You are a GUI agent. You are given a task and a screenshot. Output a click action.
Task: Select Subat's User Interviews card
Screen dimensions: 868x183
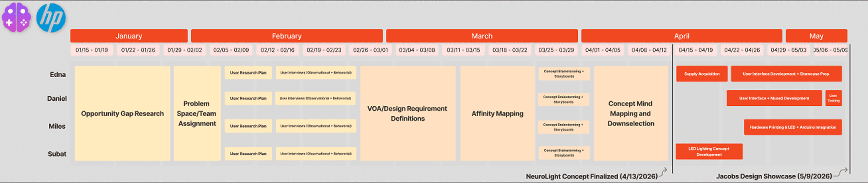click(x=316, y=154)
